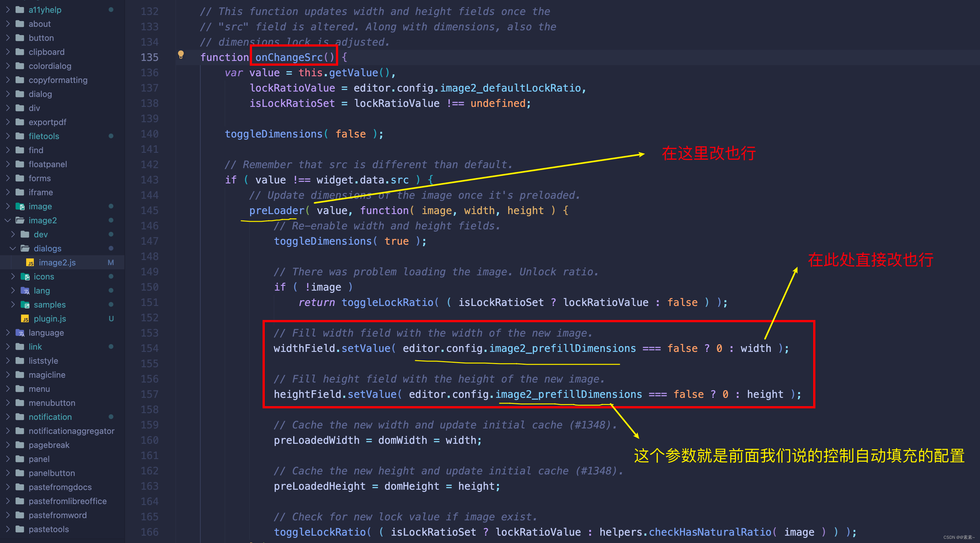Click line number 157 in the gutter
The width and height of the screenshot is (980, 543).
(x=150, y=394)
